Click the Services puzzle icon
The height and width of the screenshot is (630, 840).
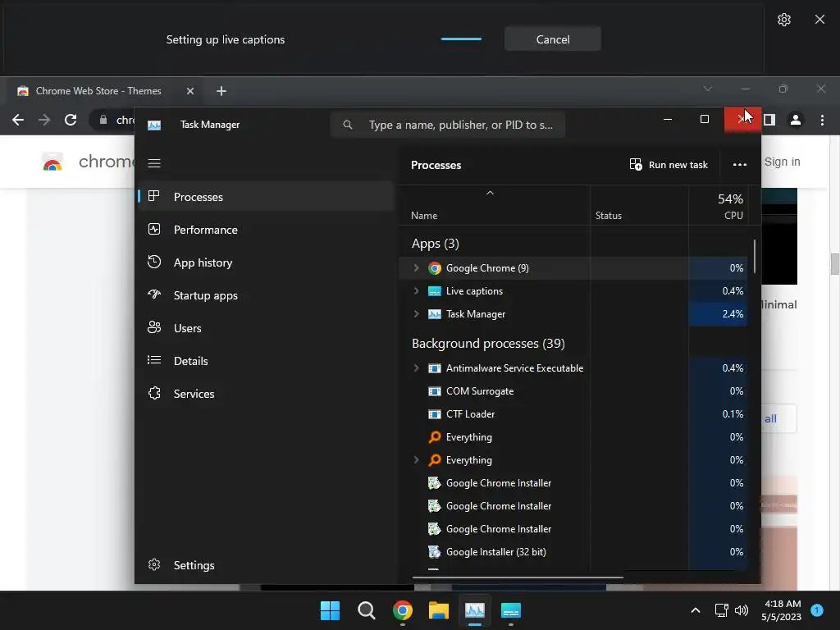coord(154,393)
